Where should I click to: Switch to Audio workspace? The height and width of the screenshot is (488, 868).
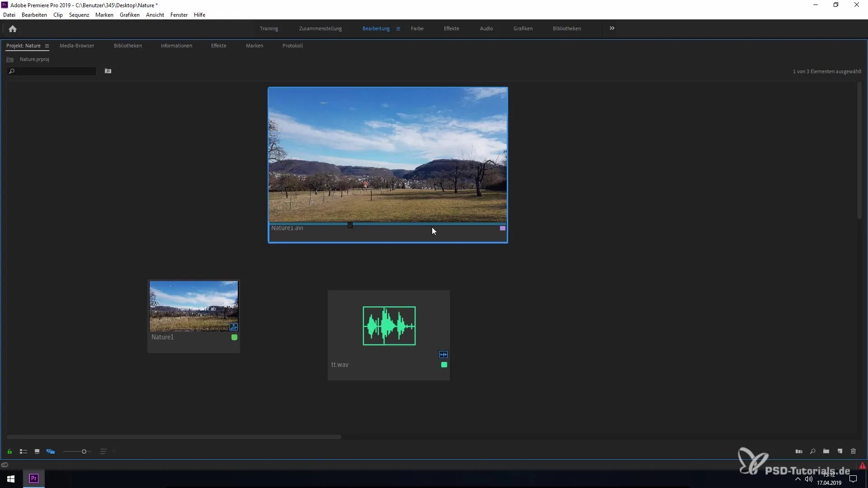click(x=486, y=28)
